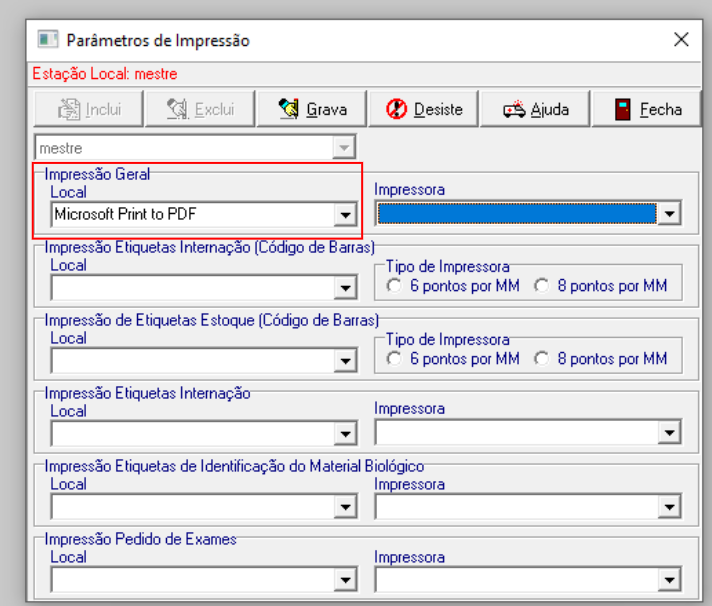
Task: Click the disabled Inclui button
Action: point(89,109)
